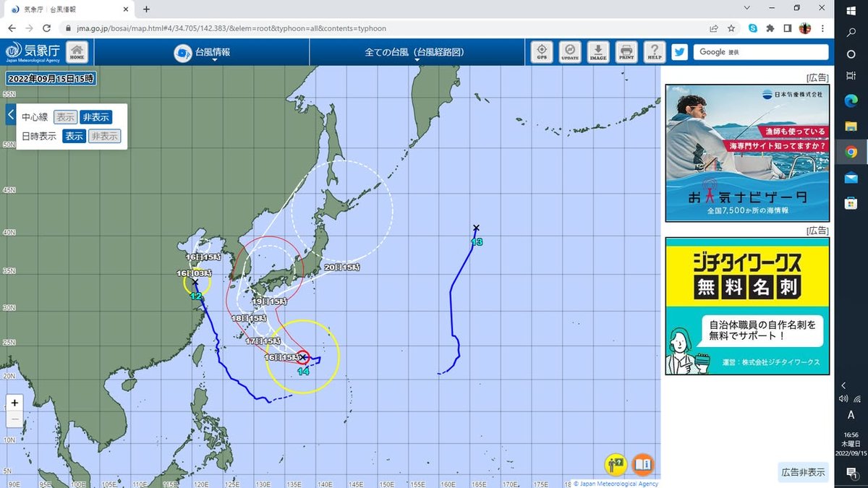The image size is (868, 488).
Task: Set 日時表示 to 非表示
Action: pos(105,136)
